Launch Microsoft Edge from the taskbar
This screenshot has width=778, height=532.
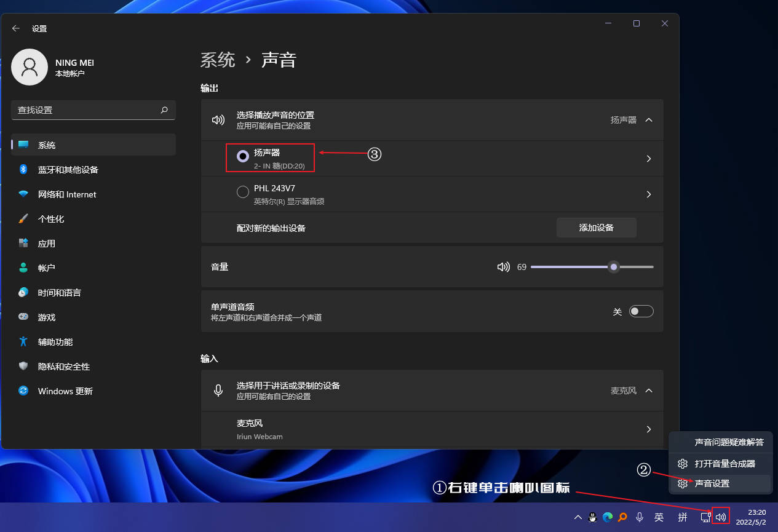pyautogui.click(x=606, y=517)
